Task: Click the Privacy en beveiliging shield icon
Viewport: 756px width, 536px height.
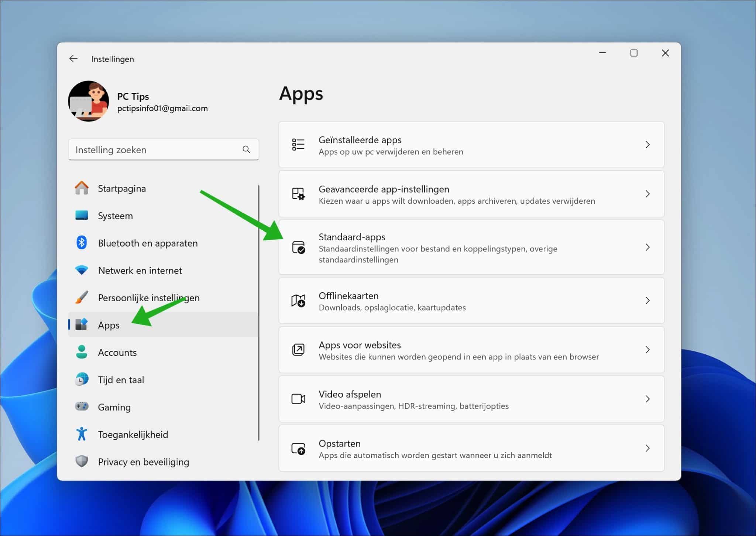Action: pyautogui.click(x=82, y=461)
